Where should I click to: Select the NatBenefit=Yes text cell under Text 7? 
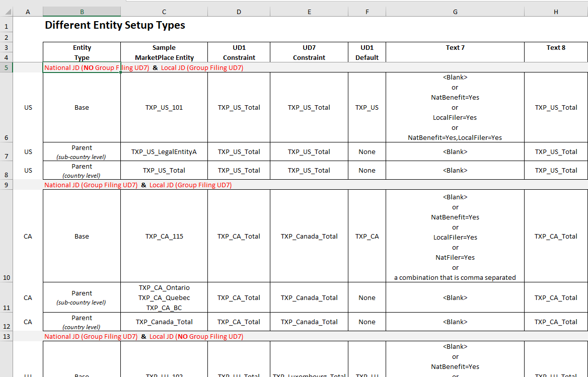[455, 97]
